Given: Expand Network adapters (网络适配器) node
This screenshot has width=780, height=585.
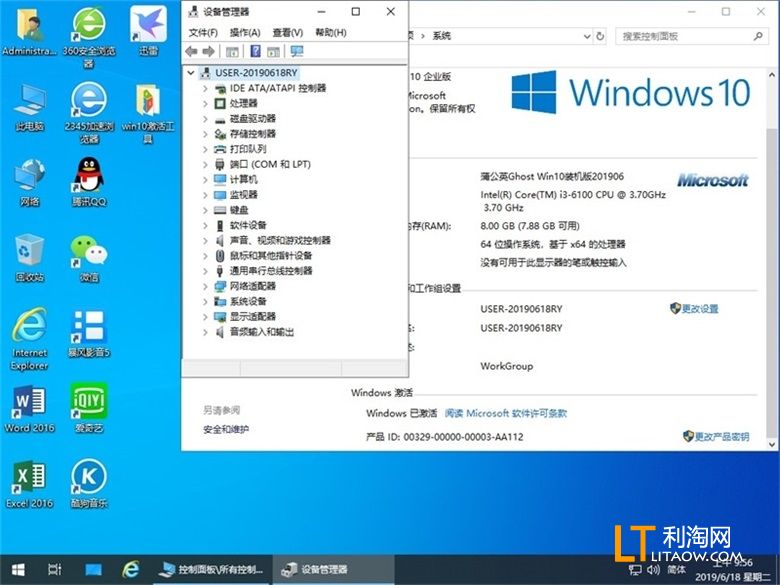Looking at the screenshot, I should [x=205, y=287].
